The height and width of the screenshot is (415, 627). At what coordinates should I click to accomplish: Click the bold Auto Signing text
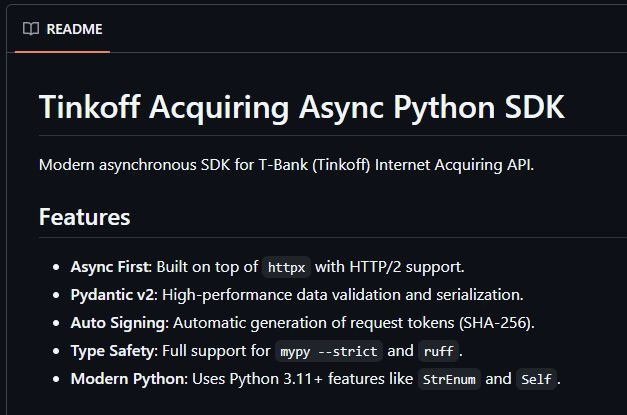(x=120, y=323)
